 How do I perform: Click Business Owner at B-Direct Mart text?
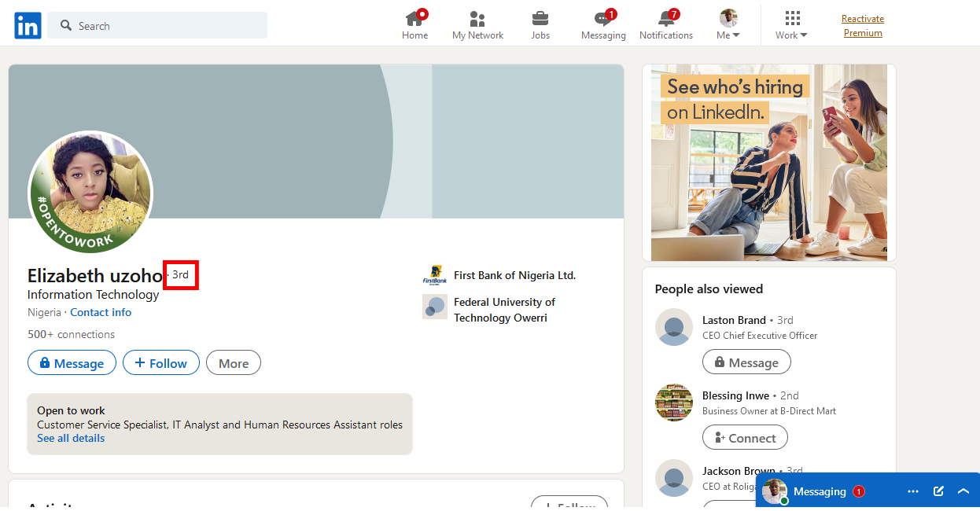click(769, 411)
